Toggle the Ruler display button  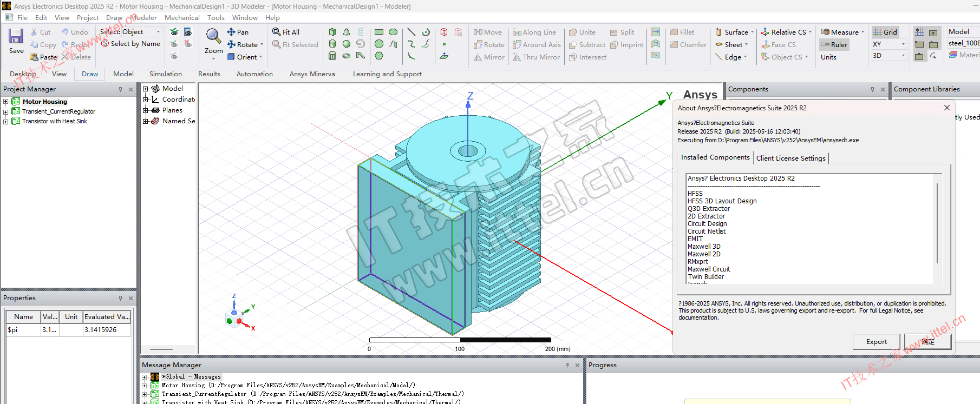pos(834,44)
